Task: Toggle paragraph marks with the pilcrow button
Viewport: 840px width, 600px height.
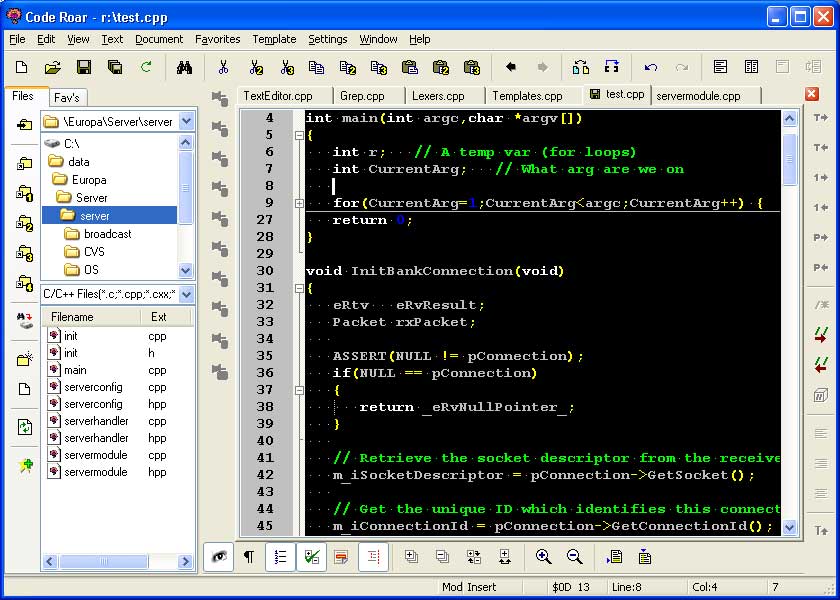Action: [249, 557]
